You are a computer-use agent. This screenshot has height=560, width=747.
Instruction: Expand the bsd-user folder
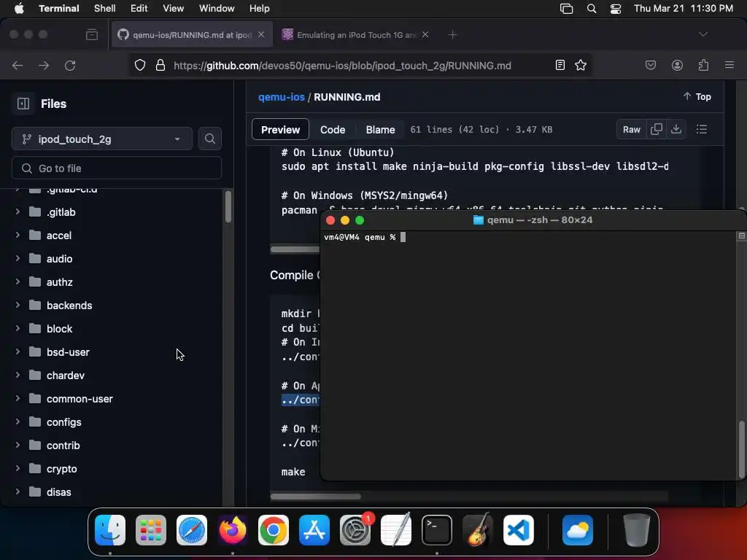[18, 351]
